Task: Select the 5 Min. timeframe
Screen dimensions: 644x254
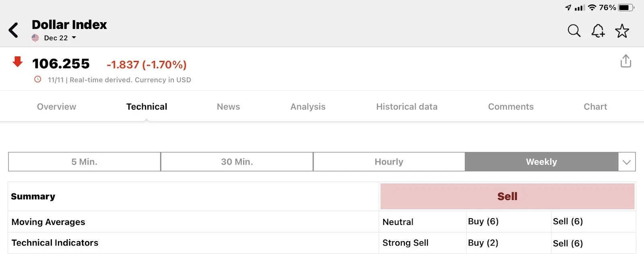Action: coord(85,162)
